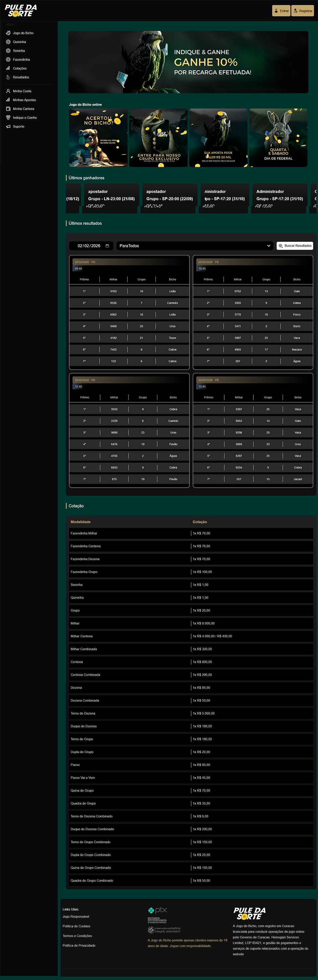The image size is (318, 980).
Task: Open Quininha via its sidebar icon
Action: point(8,42)
